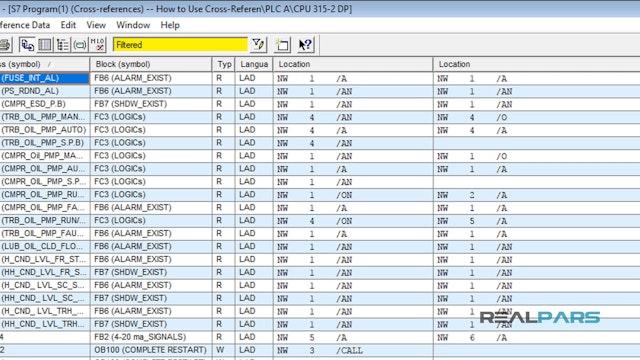
Task: Select the (H_CND_ LVL_TRH_... address cell
Action: coord(44,311)
